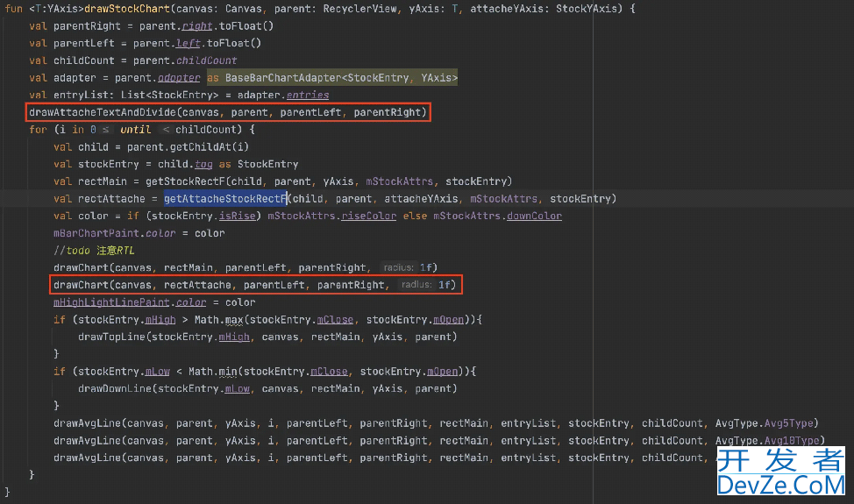Click 'mOpen' in the Math.min expression
This screenshot has height=504, width=854.
pos(442,372)
